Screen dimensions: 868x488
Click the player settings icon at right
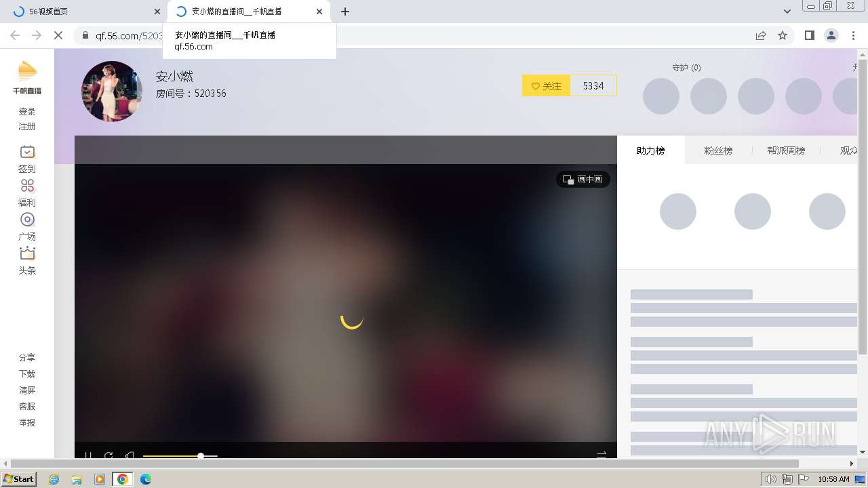coord(601,455)
